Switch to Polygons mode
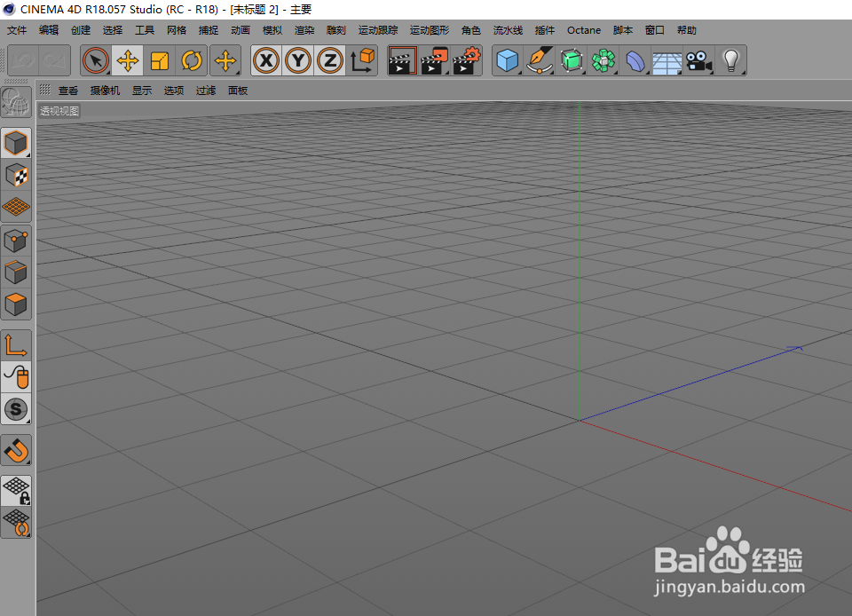 (16, 304)
